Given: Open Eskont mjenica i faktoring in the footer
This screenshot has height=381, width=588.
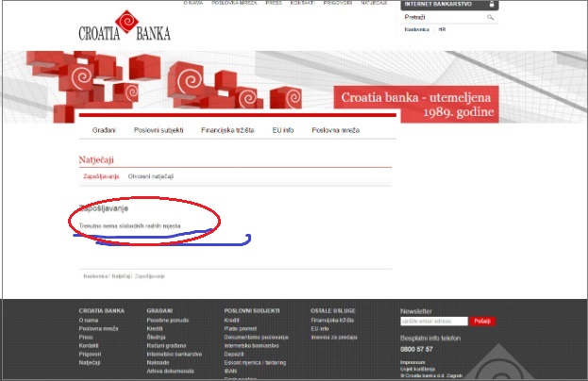Looking at the screenshot, I should [255, 363].
